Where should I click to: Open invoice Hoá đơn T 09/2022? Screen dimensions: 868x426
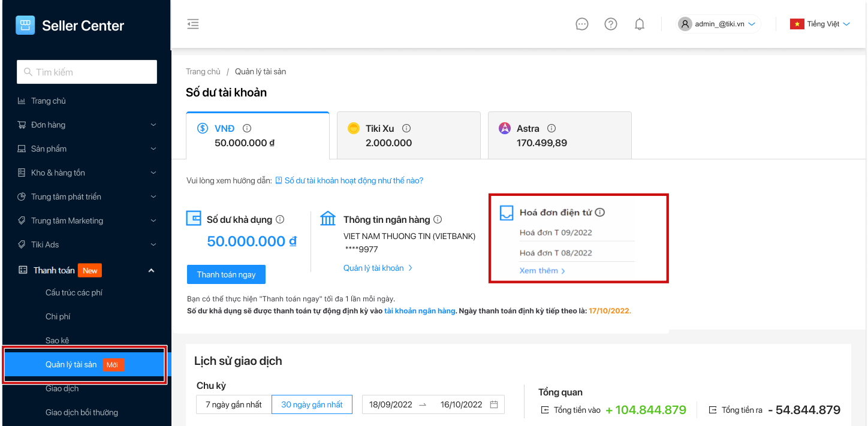click(x=556, y=232)
